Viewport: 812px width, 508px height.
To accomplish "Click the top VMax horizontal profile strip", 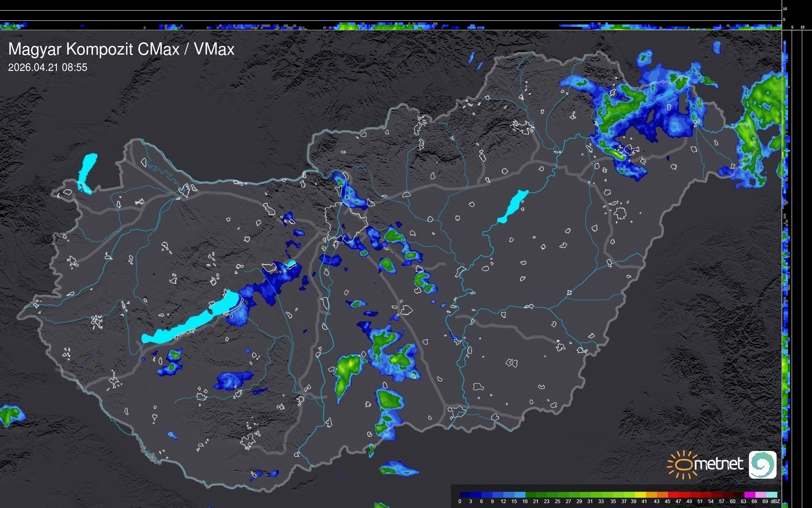I will coord(391,26).
